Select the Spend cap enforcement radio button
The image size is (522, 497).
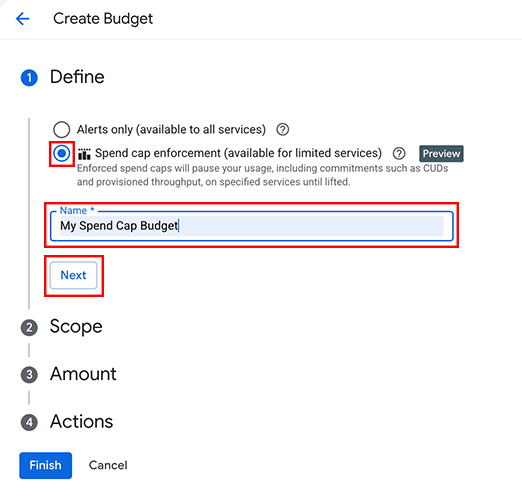point(62,154)
